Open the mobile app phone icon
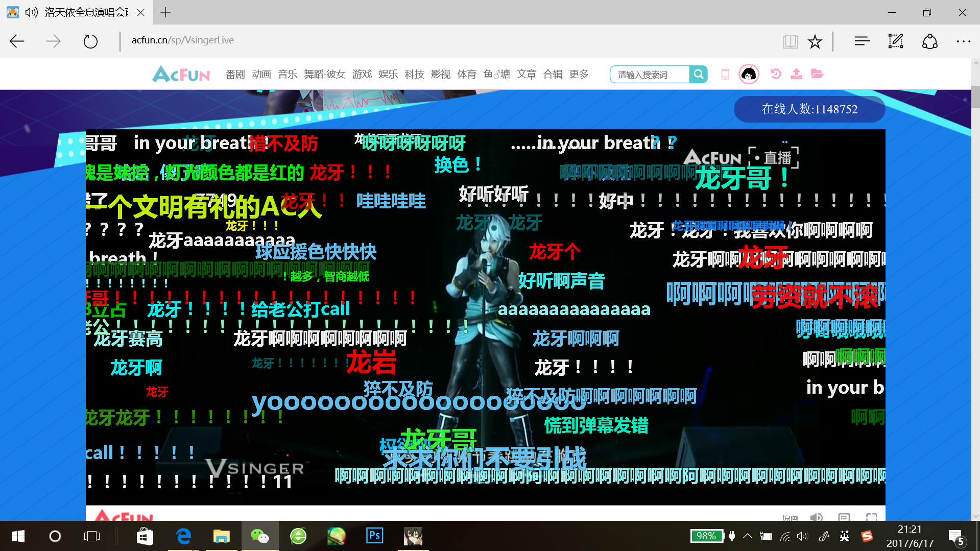This screenshot has width=980, height=551. click(725, 75)
